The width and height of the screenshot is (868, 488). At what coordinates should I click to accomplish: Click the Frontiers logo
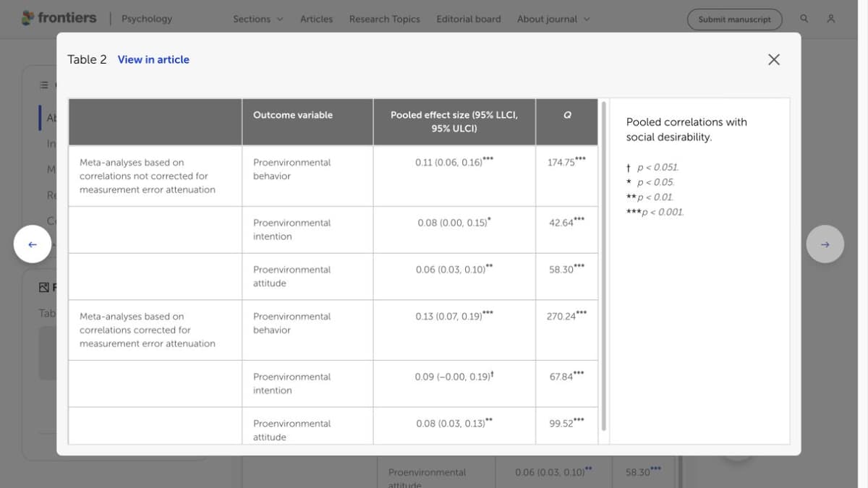[x=59, y=18]
